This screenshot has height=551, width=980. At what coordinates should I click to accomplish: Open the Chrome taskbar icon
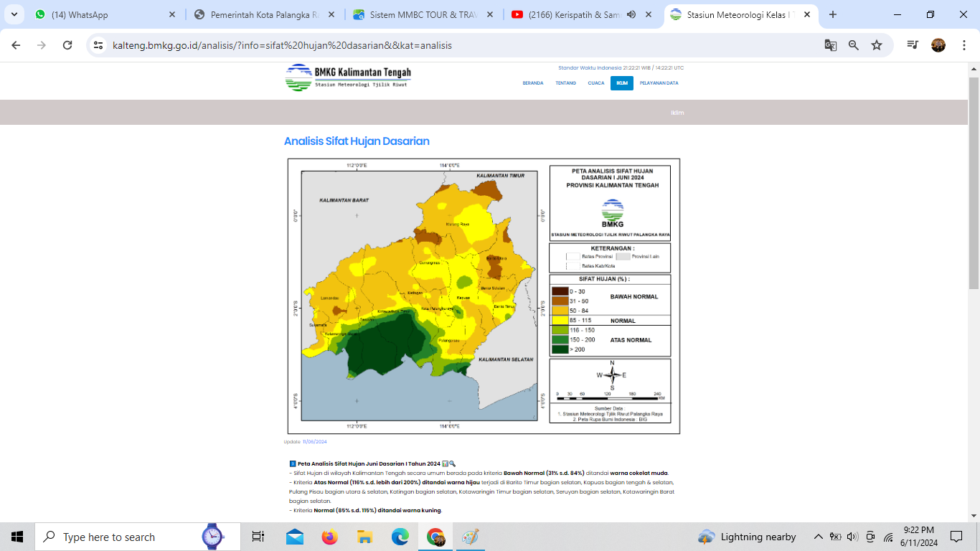pos(435,537)
